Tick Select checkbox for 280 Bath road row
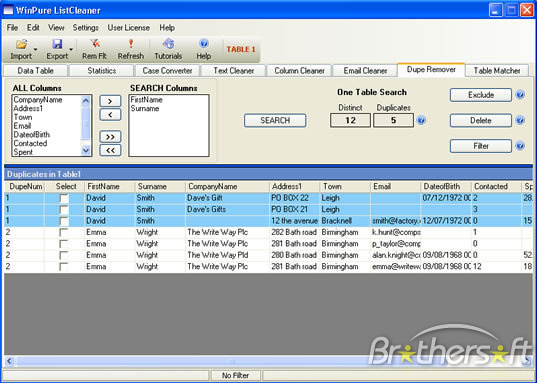Screen dimensions: 537x383 coord(64,256)
